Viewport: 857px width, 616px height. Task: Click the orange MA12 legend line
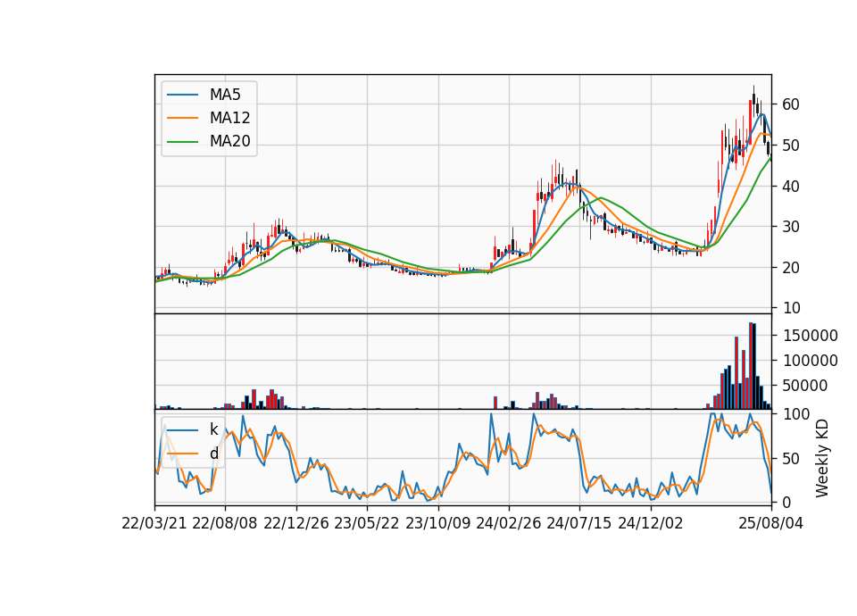182,118
